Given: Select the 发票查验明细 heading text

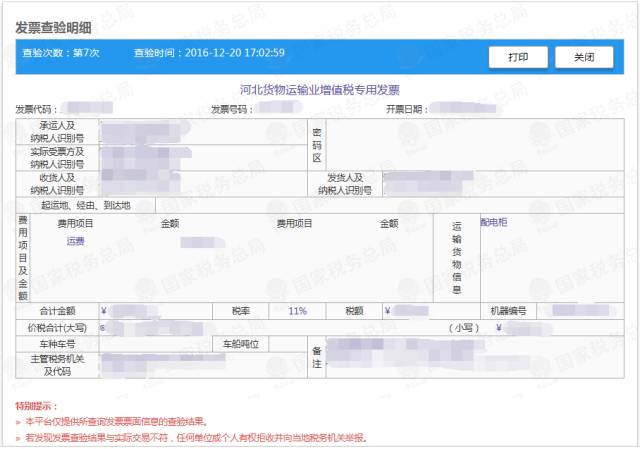Looking at the screenshot, I should click(53, 28).
